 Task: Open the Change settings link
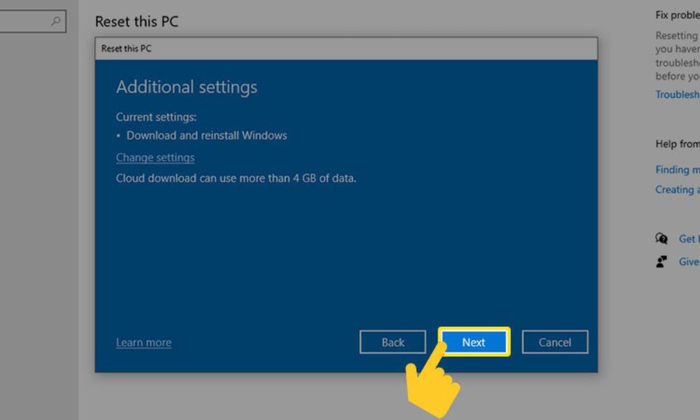click(155, 158)
